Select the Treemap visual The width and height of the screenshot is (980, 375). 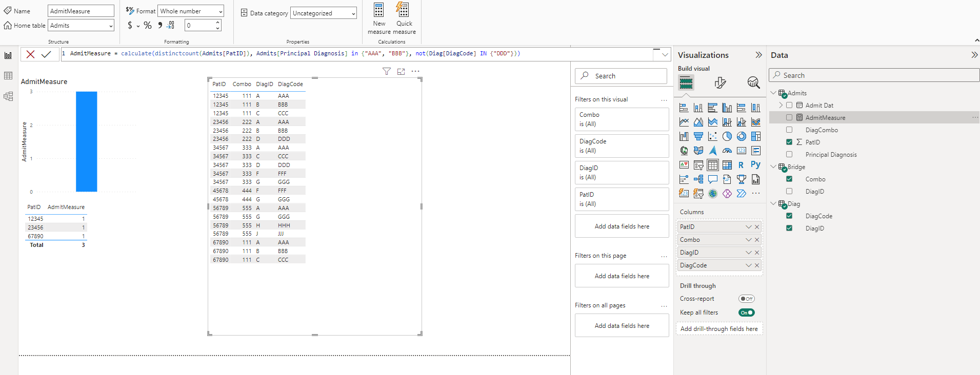756,136
